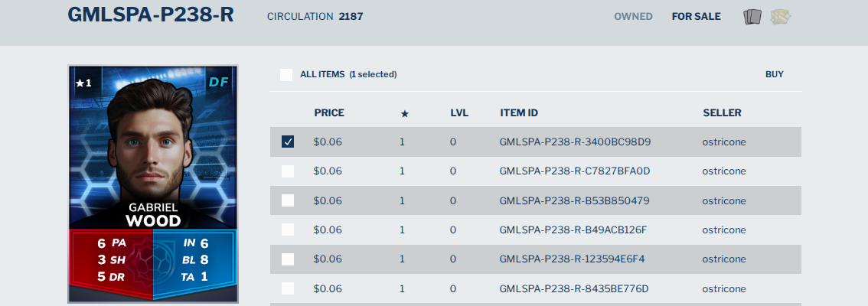Screen dimensions: 868x306
Task: Open seller ostricone on the first listing
Action: point(724,142)
